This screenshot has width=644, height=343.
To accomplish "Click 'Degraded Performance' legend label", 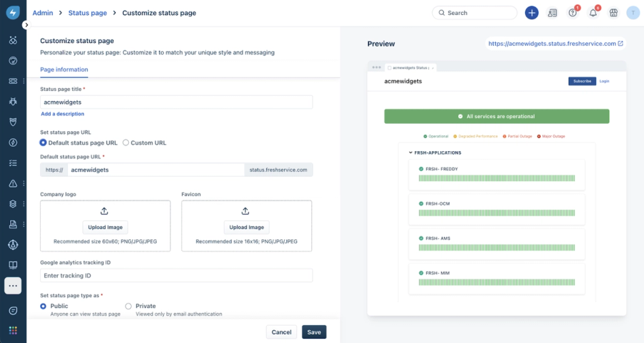I will pos(478,136).
